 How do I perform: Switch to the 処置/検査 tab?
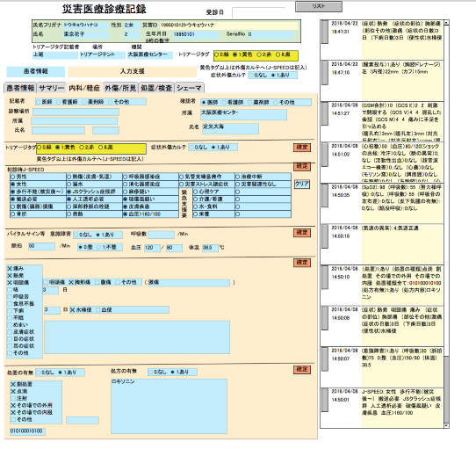tap(156, 88)
